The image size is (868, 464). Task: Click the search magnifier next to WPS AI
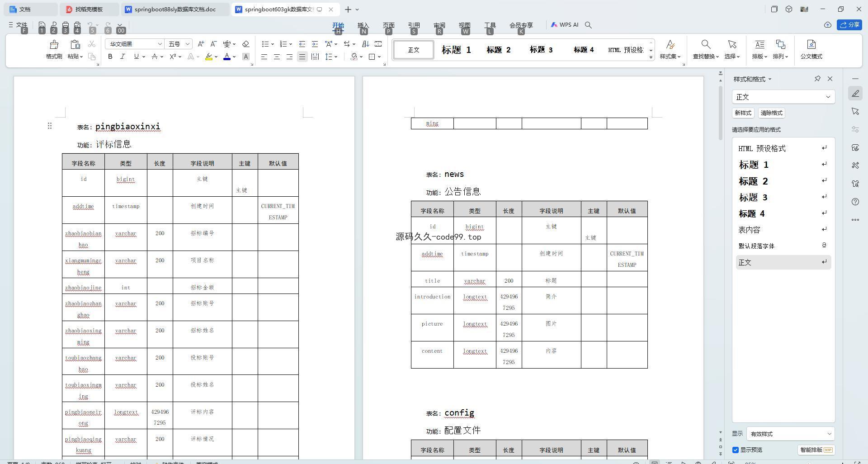coord(588,25)
